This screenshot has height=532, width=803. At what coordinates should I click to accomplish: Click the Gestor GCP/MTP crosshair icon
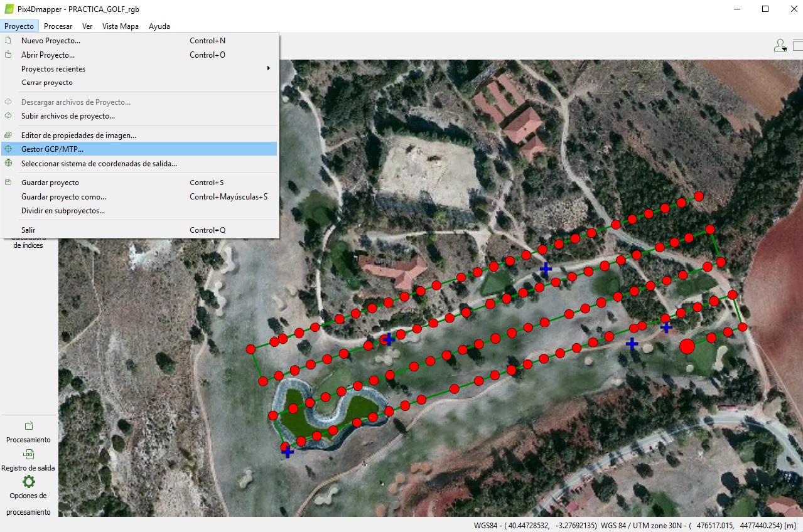(8, 149)
